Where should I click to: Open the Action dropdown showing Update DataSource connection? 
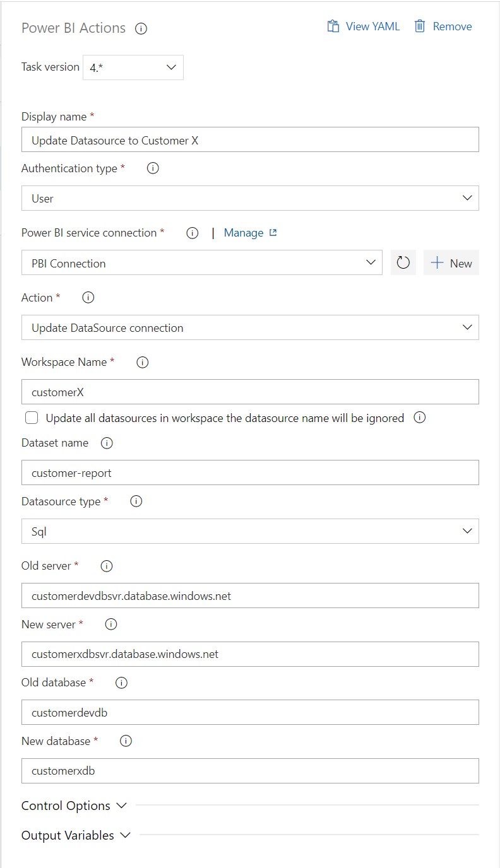point(250,328)
